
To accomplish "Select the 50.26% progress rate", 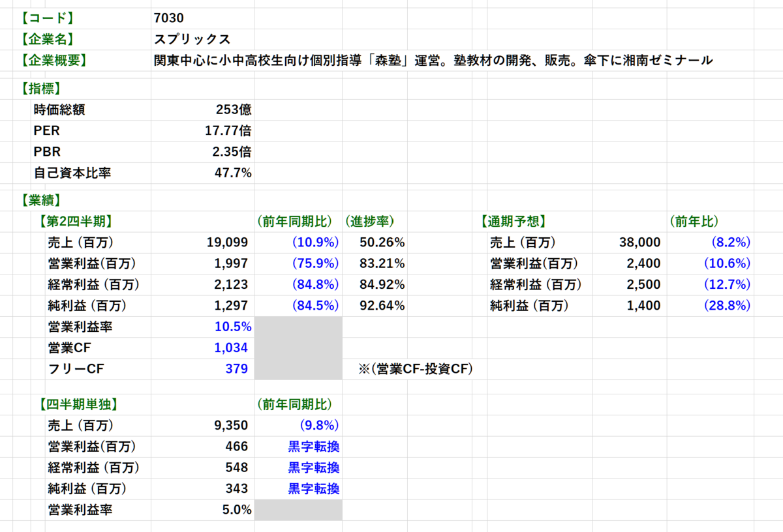I will [382, 243].
